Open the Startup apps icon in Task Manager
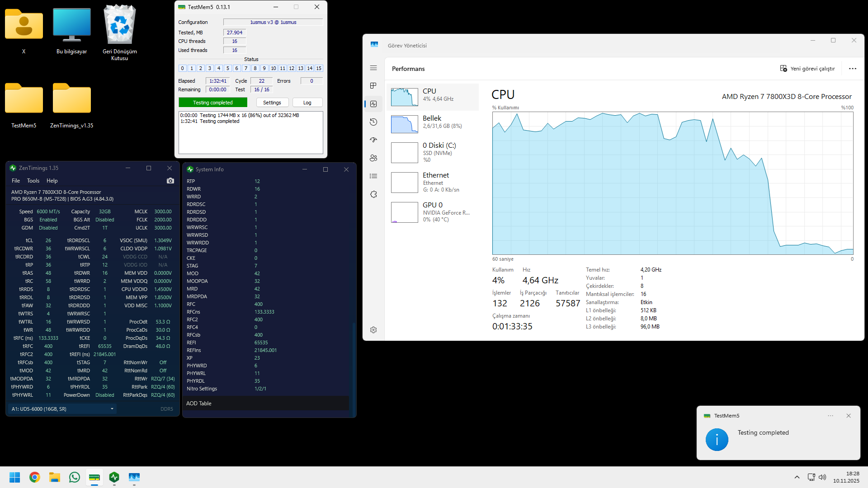This screenshot has width=868, height=488. coord(373,140)
